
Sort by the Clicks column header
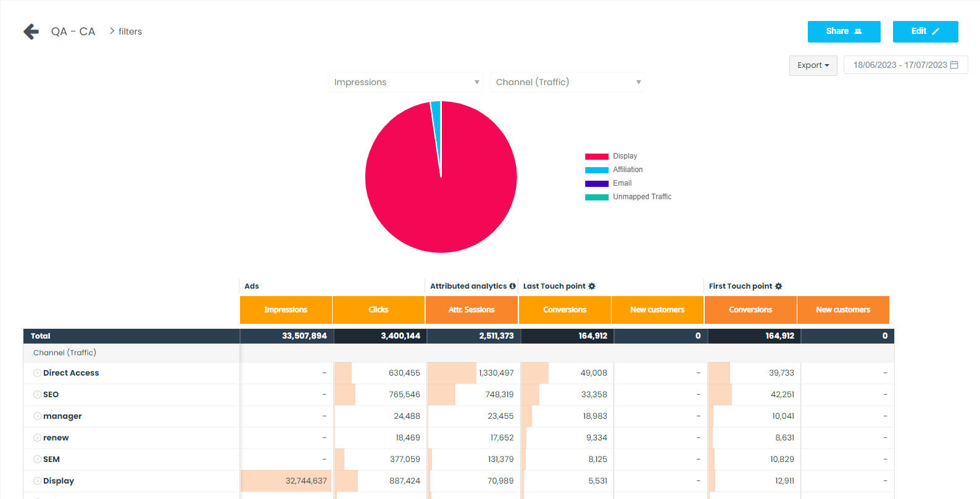[x=378, y=310]
